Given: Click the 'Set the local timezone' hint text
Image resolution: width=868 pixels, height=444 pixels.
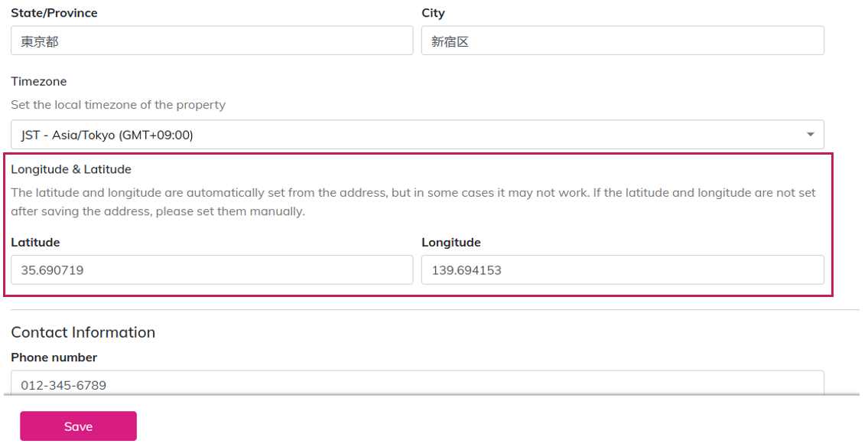Looking at the screenshot, I should point(118,105).
